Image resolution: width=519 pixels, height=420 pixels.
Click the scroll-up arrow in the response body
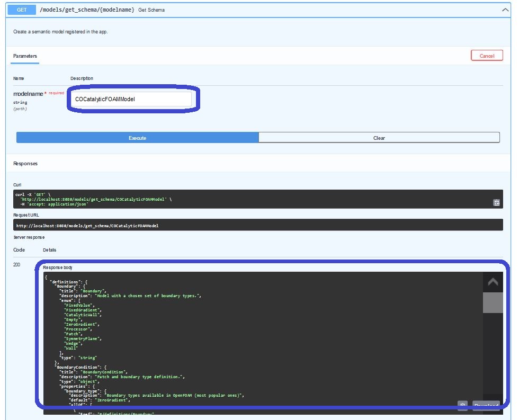(x=493, y=282)
